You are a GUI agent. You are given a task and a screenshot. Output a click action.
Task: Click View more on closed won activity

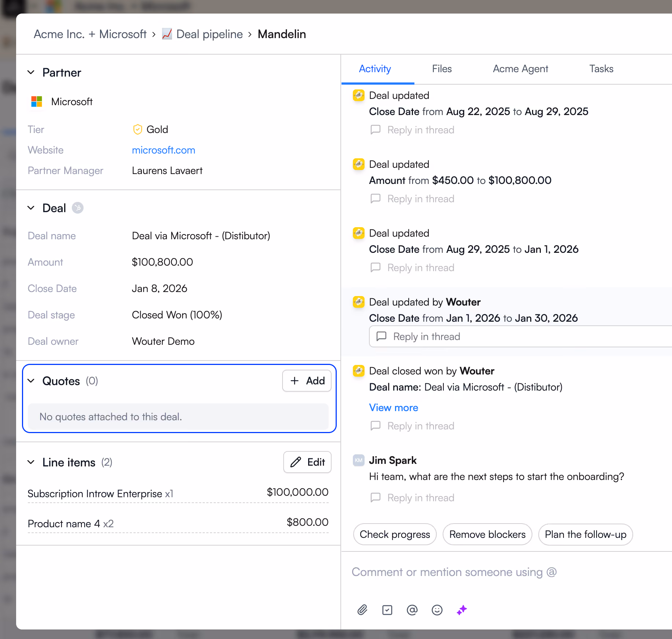[394, 407]
